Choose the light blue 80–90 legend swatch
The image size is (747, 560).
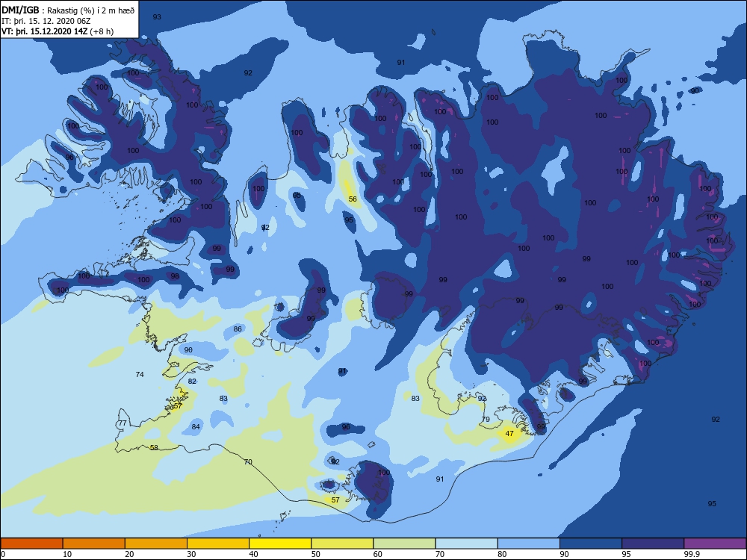click(x=529, y=544)
